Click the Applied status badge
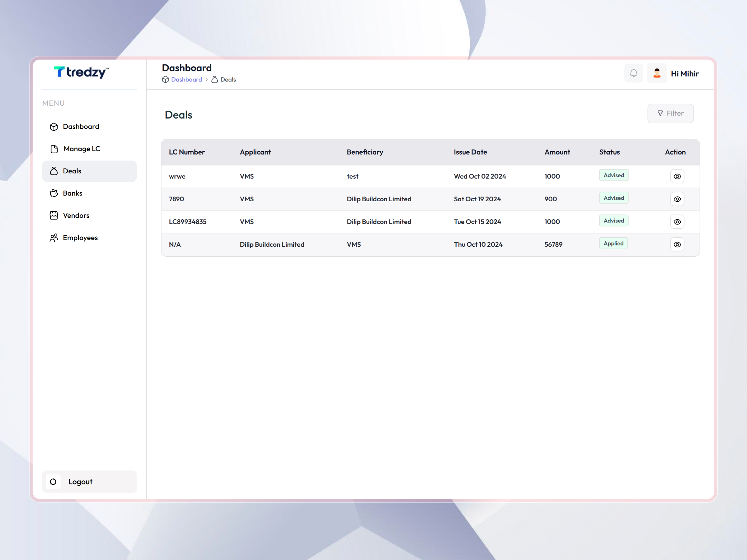The height and width of the screenshot is (560, 747). click(x=613, y=243)
